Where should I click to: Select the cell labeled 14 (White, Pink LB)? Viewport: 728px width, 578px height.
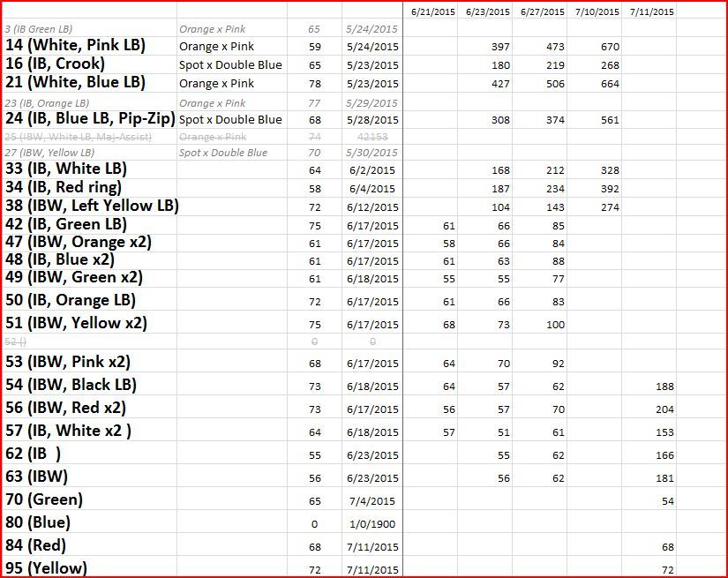pyautogui.click(x=75, y=46)
